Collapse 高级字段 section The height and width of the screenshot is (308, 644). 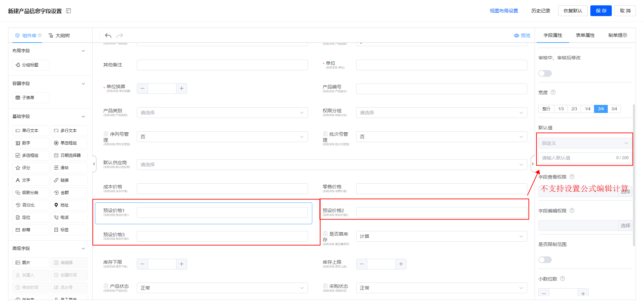pyautogui.click(x=84, y=249)
